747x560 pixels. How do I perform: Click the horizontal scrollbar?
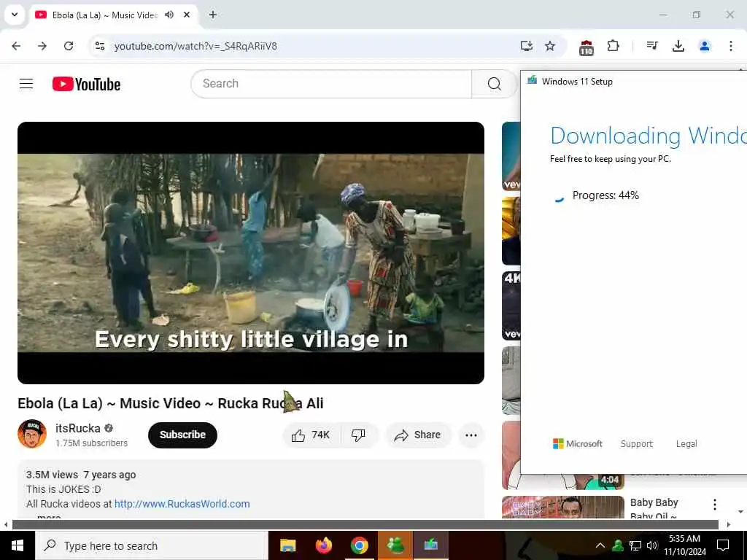click(365, 525)
